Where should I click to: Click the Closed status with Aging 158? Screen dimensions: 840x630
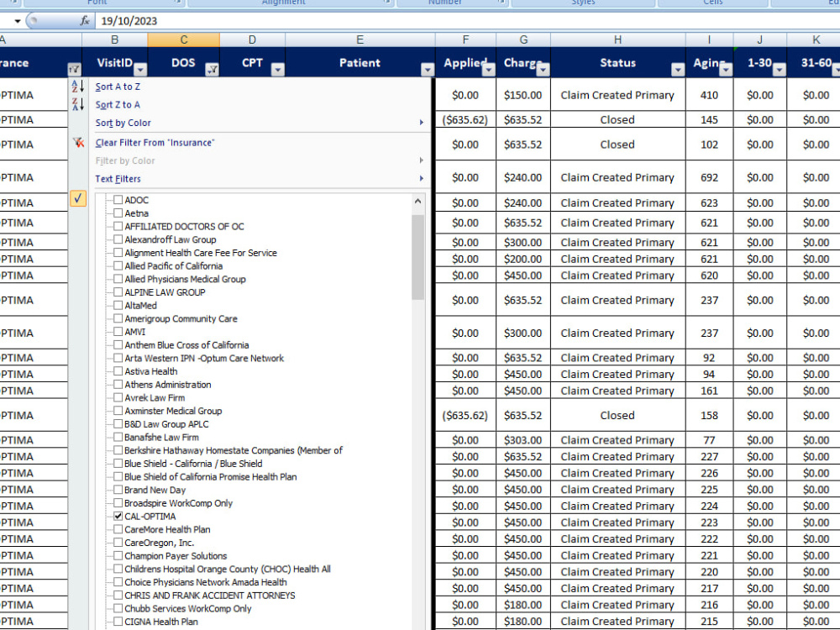click(617, 415)
